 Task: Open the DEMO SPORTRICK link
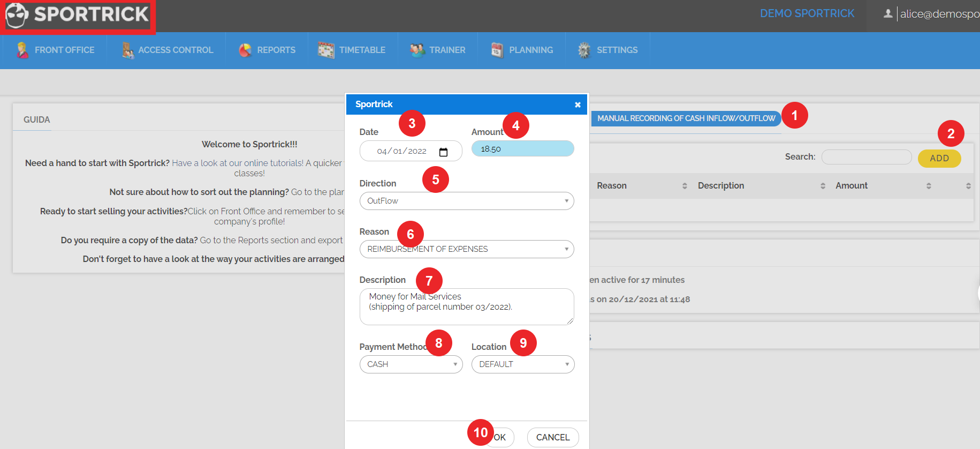tap(807, 13)
